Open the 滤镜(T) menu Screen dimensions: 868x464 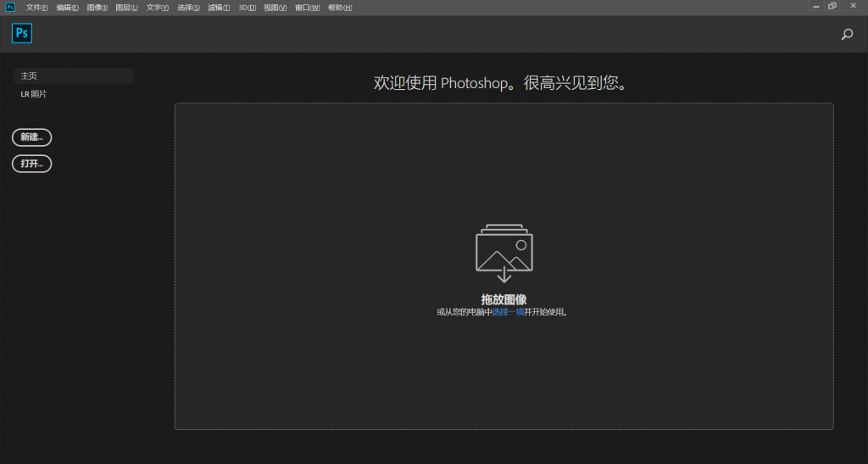(219, 8)
